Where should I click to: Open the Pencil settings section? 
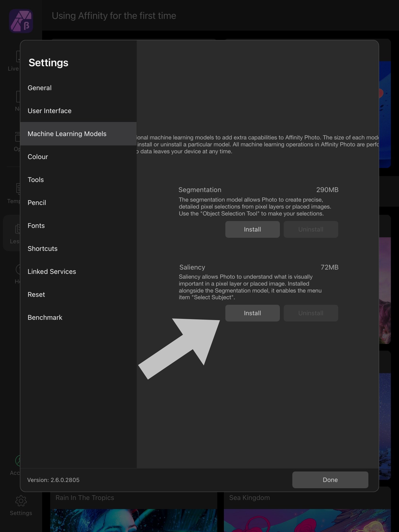click(x=78, y=203)
